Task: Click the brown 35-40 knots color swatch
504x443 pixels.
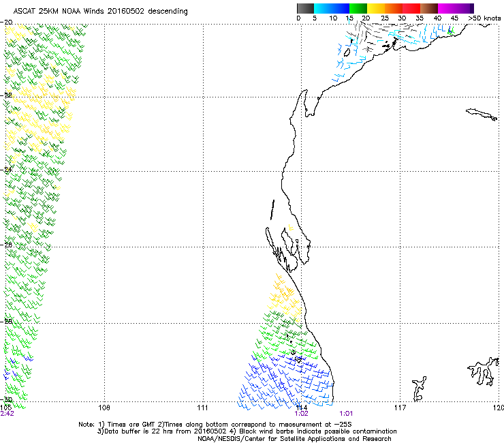Action: pos(429,8)
